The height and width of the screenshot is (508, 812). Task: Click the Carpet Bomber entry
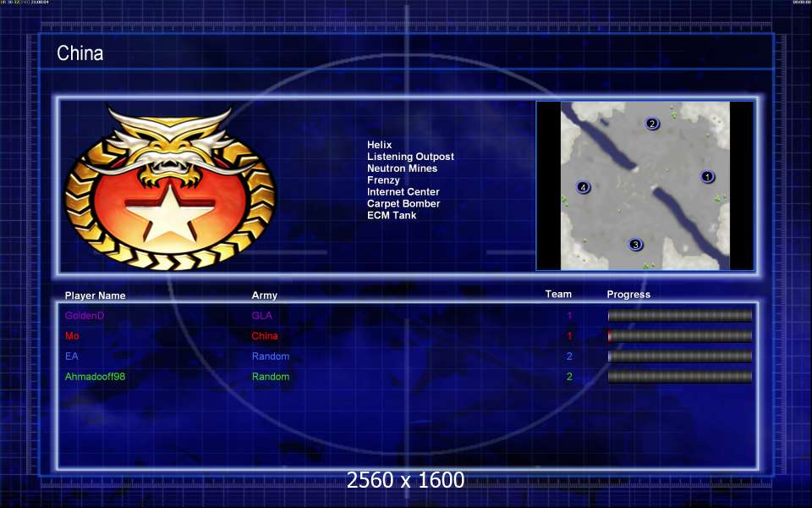[x=403, y=204]
